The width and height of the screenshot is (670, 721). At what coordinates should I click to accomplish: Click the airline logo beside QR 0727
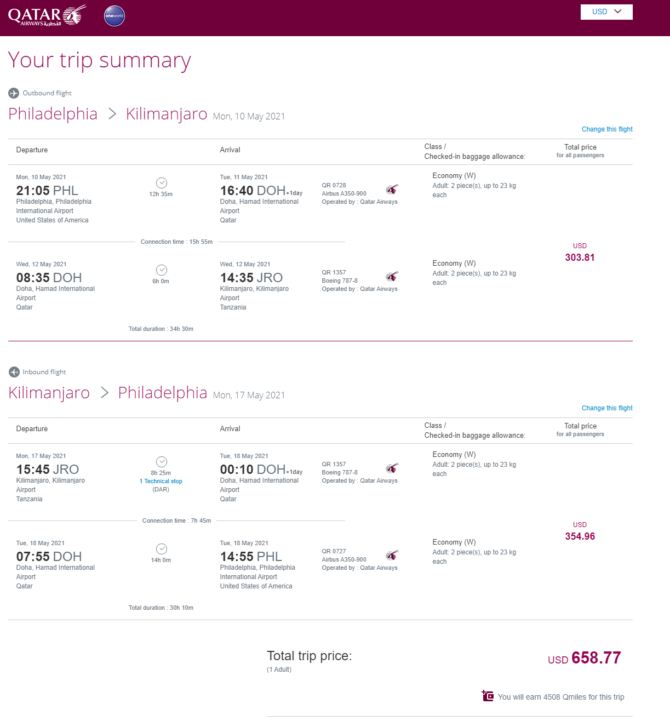[x=392, y=555]
